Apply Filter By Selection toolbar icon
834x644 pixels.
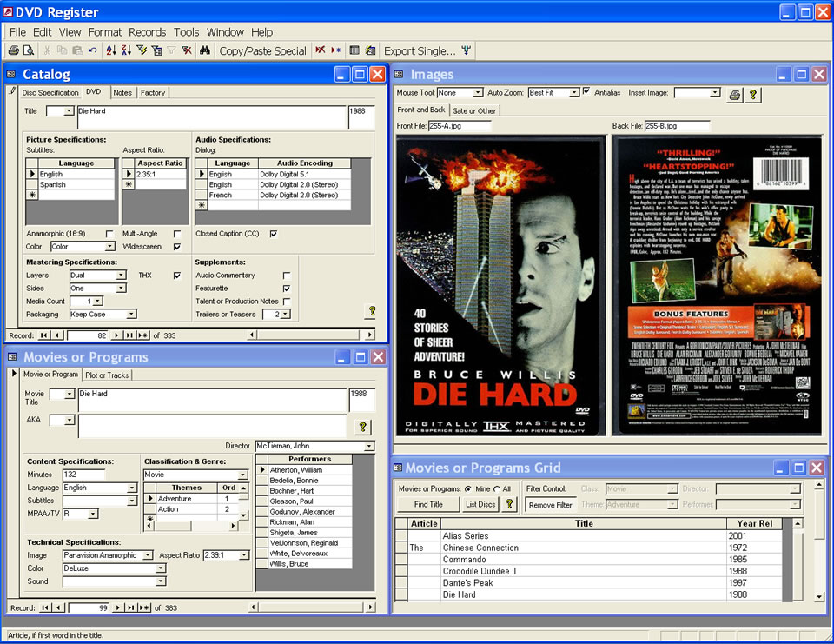click(x=142, y=50)
